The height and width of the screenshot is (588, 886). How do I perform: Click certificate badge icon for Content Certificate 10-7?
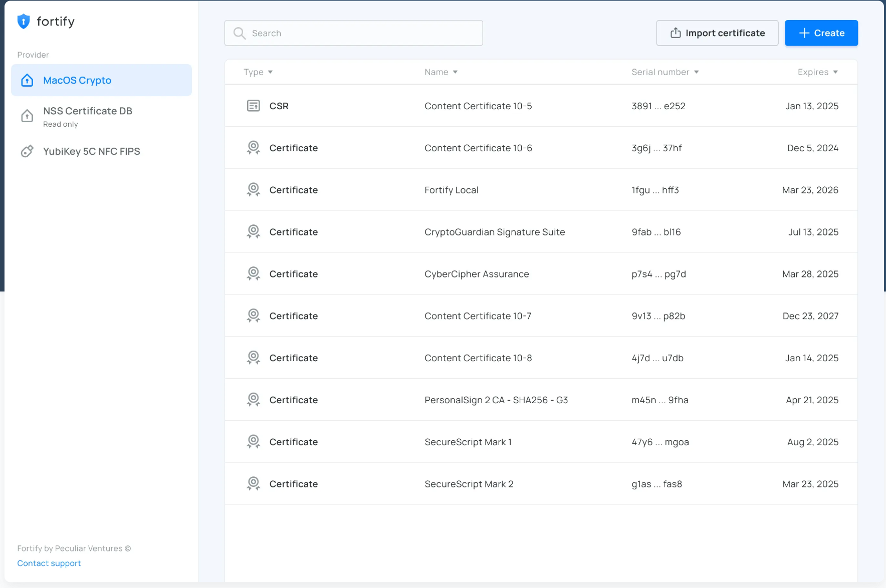[x=254, y=316]
